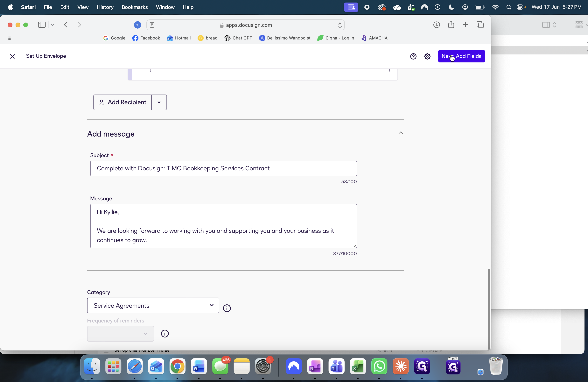
Task: Close the Set Up Envelope page with the X
Action: click(x=12, y=56)
